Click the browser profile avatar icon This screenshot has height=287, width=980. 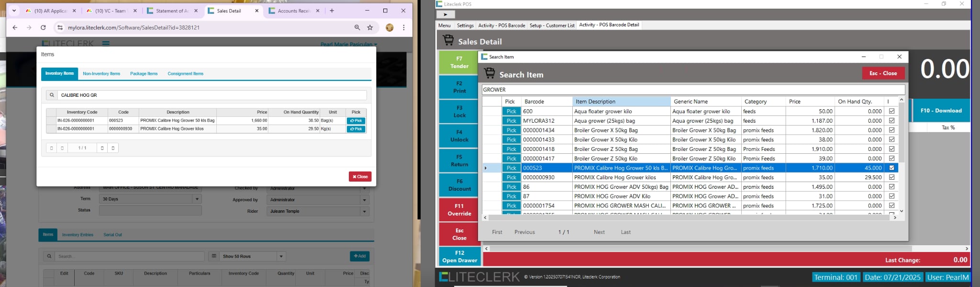coord(390,28)
